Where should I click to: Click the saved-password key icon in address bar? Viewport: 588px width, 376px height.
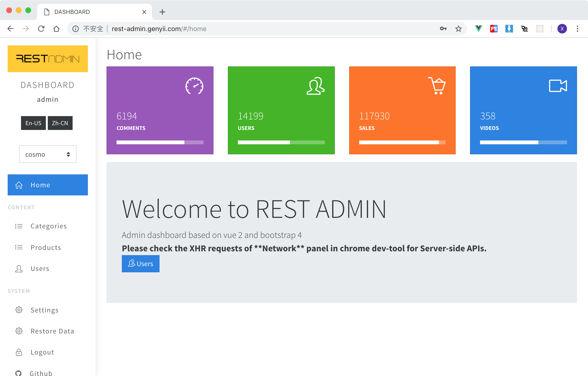443,29
